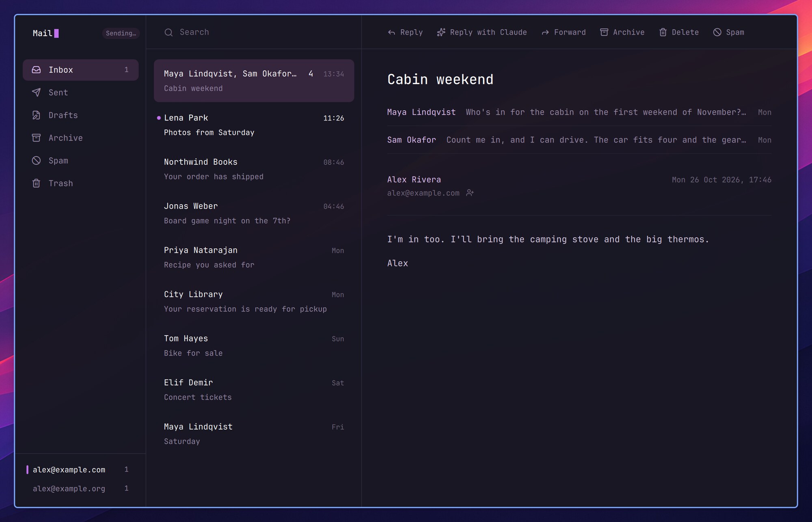This screenshot has width=812, height=522.
Task: Click the 'Mon 26 Oct 2026, 17:46' timestamp
Action: (x=721, y=180)
